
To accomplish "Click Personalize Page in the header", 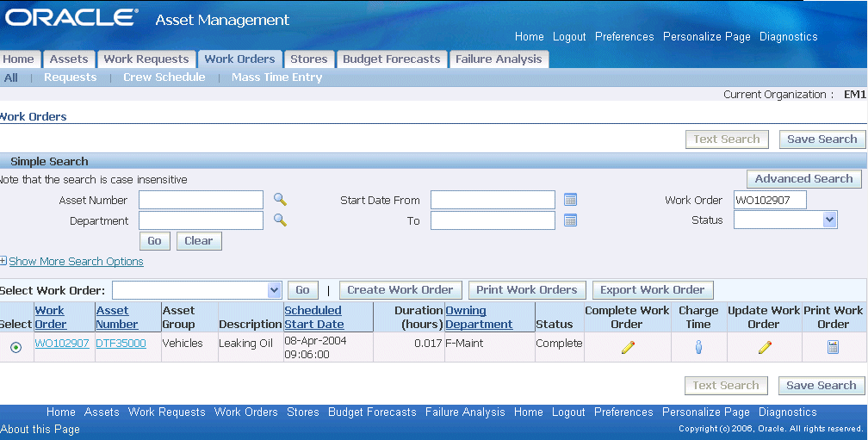I will coord(707,36).
